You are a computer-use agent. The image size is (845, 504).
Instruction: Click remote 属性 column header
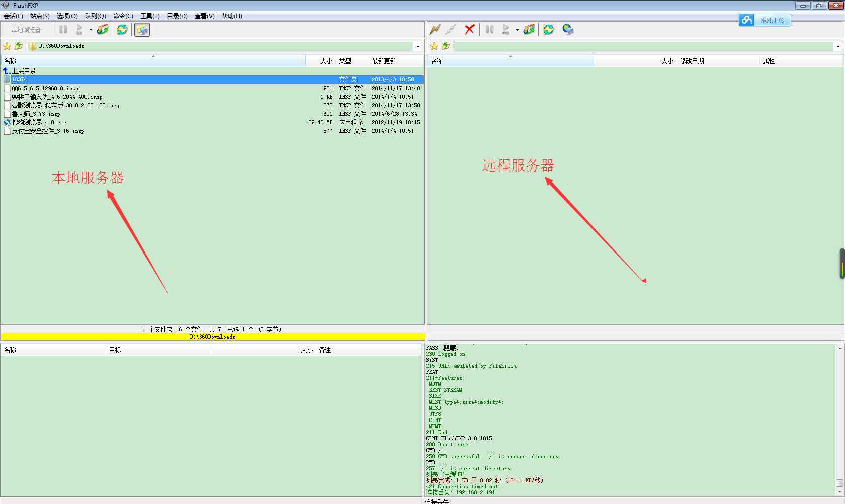(801, 61)
